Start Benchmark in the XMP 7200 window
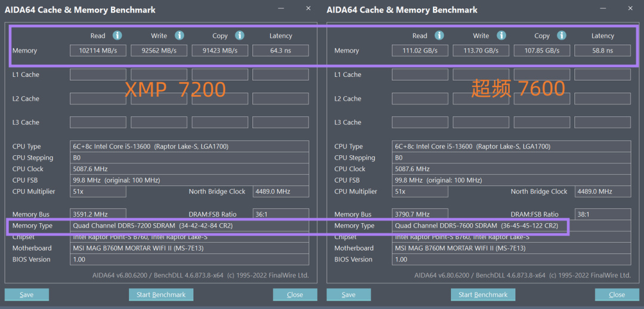Screen dimensions: 644x309 [161, 295]
